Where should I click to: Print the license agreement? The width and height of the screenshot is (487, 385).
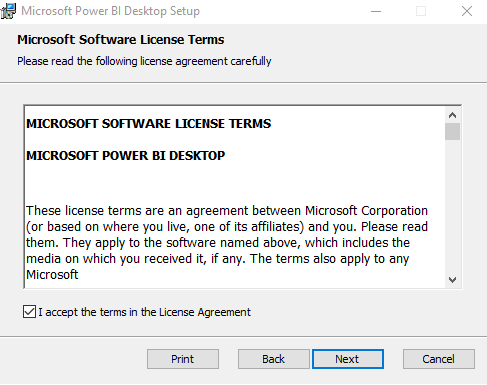(183, 359)
